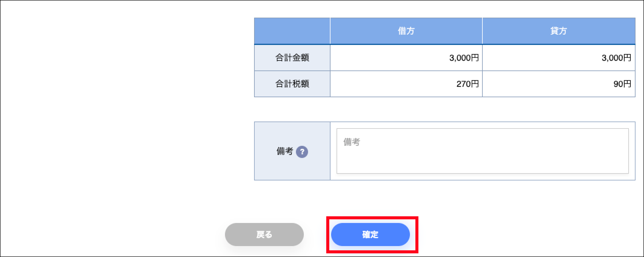Click the 90円 value under 貸方
The image size is (644, 257).
point(622,84)
